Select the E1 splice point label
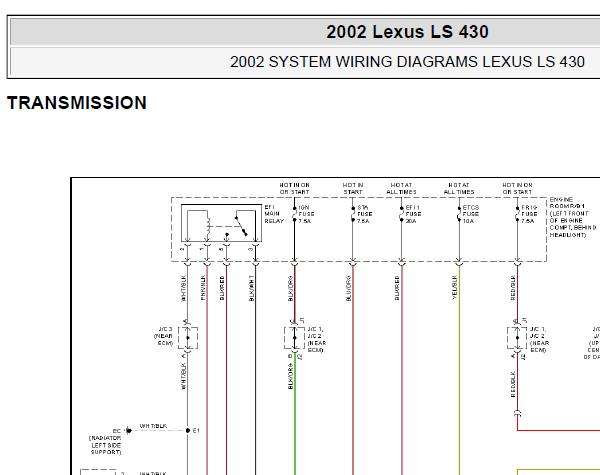 pyautogui.click(x=196, y=431)
